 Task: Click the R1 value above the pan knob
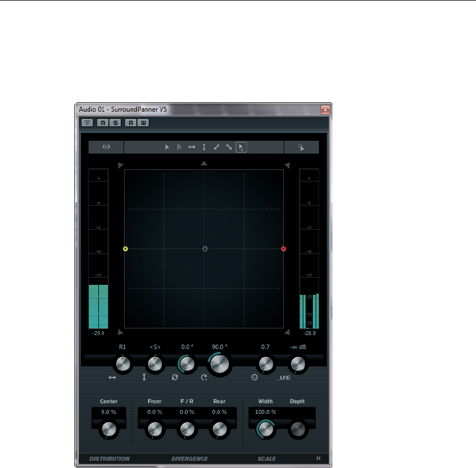122,347
